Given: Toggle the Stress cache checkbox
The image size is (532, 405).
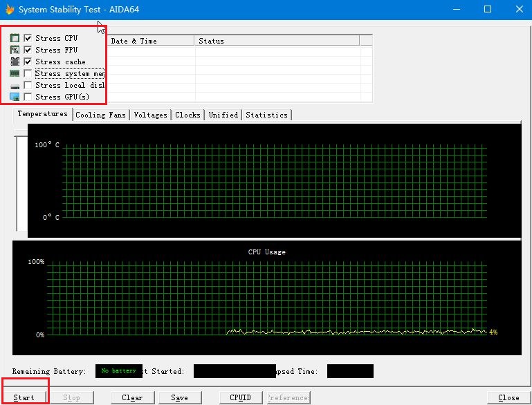Looking at the screenshot, I should click(28, 62).
